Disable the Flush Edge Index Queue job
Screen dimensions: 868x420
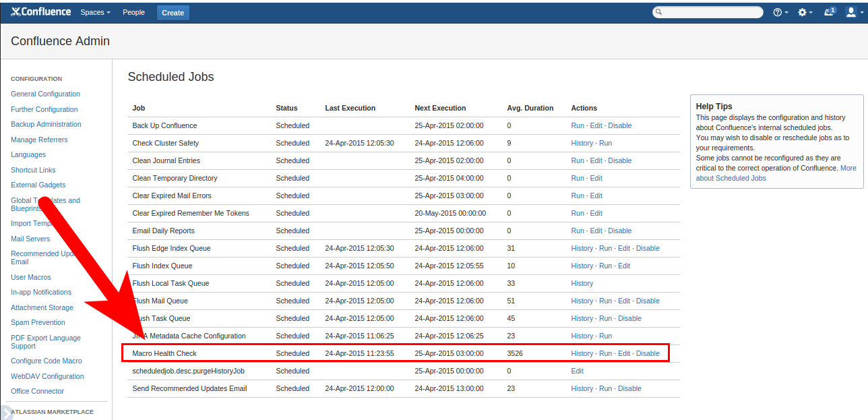[x=648, y=249]
